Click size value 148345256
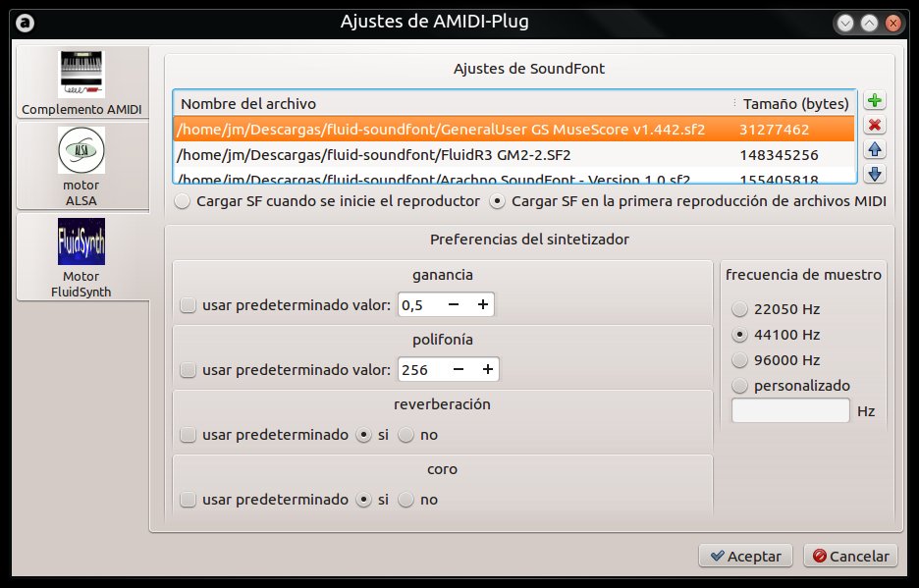This screenshot has width=919, height=588. coord(779,155)
